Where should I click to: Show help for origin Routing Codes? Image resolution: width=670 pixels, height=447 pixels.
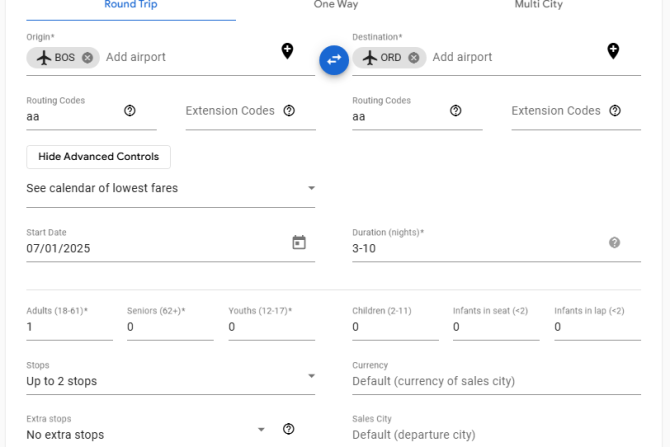129,111
